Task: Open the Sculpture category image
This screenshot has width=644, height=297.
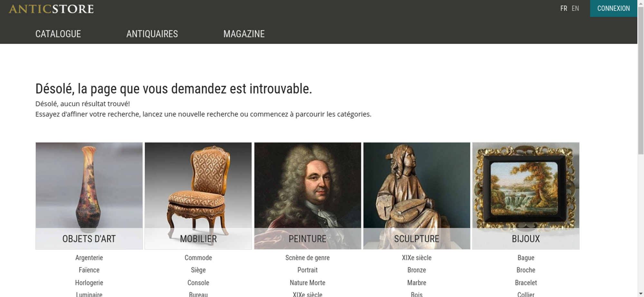Action: (417, 196)
